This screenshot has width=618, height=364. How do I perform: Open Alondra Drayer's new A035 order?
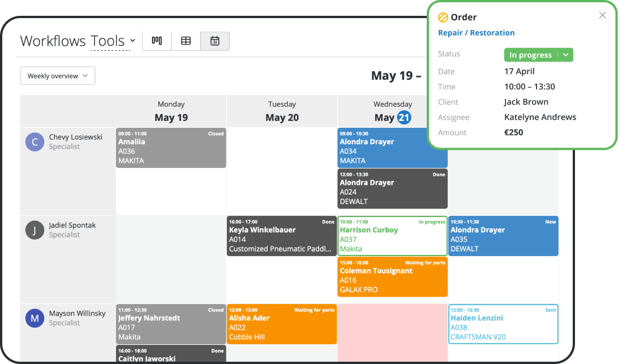point(503,236)
